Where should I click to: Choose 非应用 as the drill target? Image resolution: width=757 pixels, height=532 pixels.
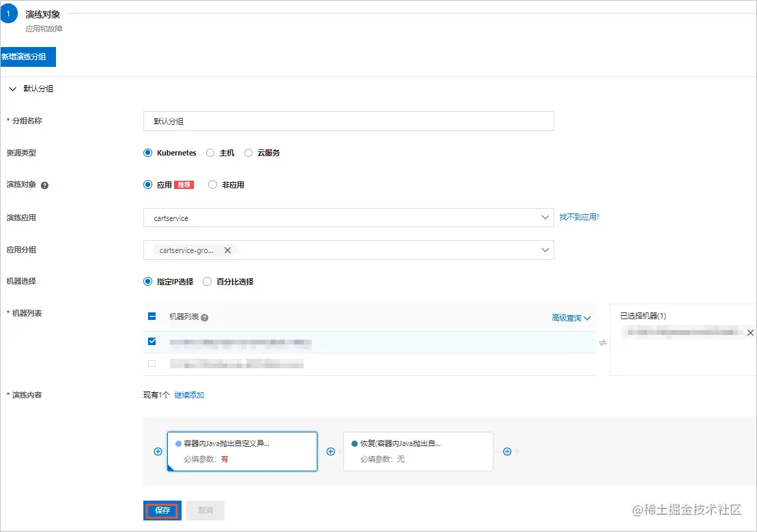(x=212, y=185)
